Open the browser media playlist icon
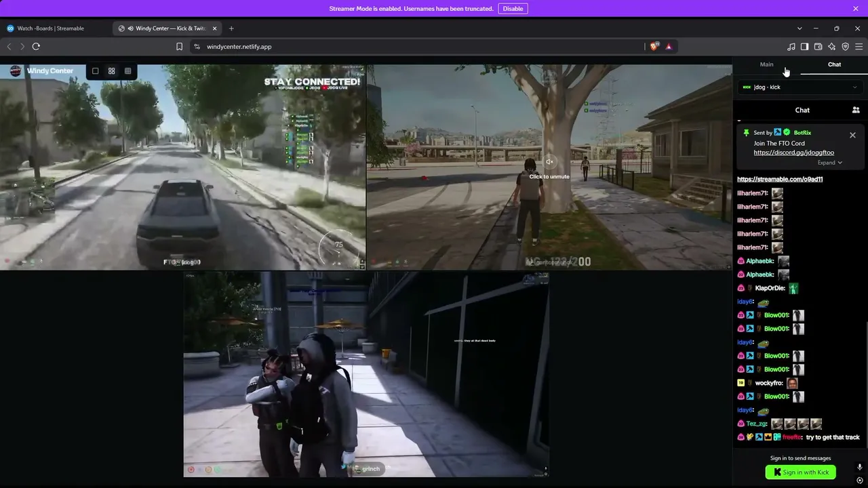Screen dimensions: 868x488 click(791, 47)
